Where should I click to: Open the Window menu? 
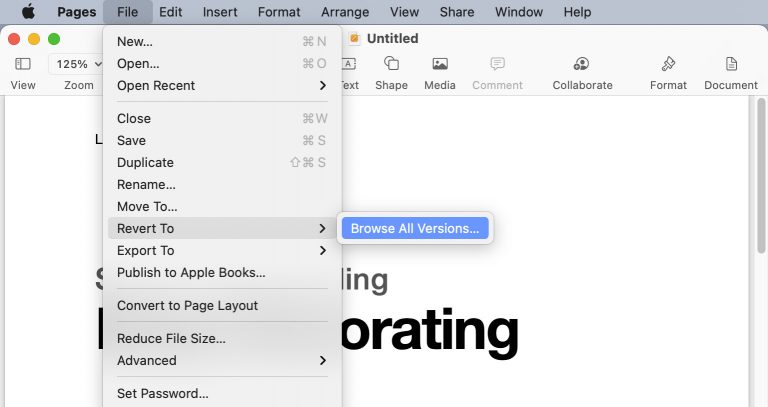[x=519, y=12]
